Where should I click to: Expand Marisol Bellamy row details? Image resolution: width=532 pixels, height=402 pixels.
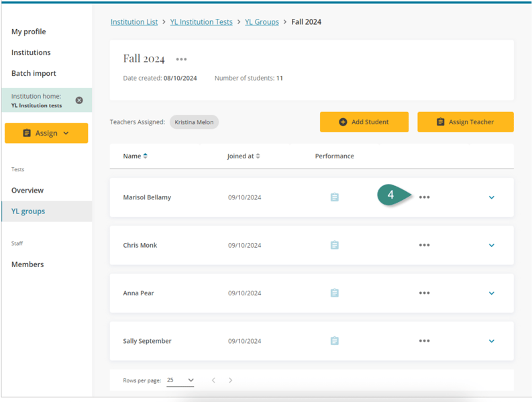tap(492, 197)
